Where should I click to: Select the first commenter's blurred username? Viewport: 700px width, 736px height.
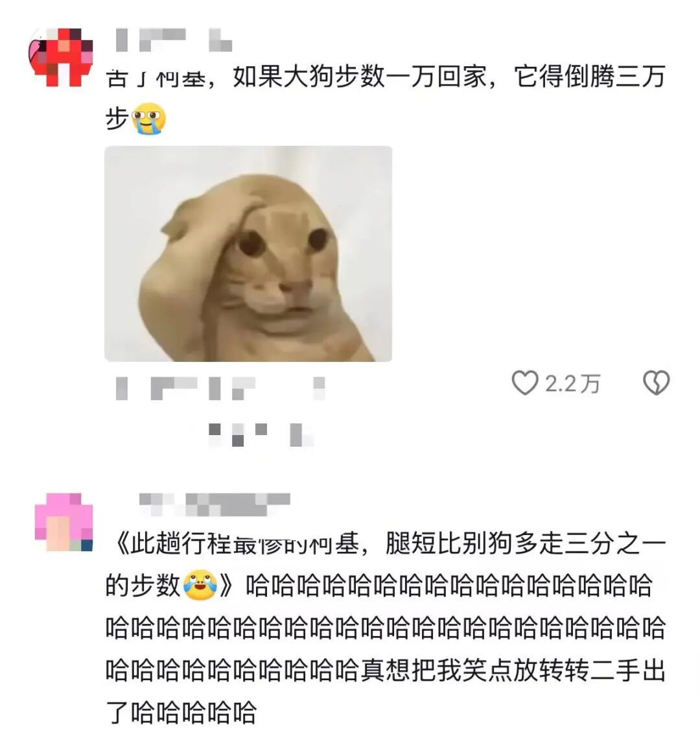pos(174,40)
